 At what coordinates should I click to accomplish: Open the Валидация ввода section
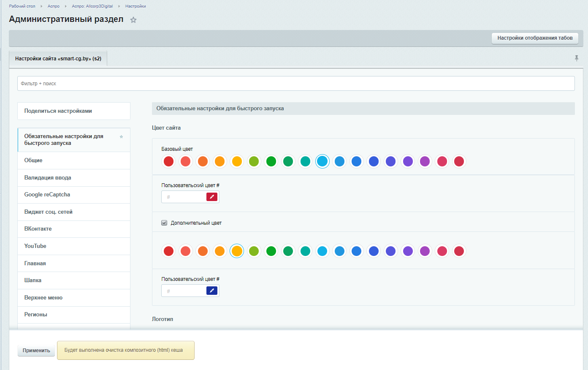click(74, 178)
